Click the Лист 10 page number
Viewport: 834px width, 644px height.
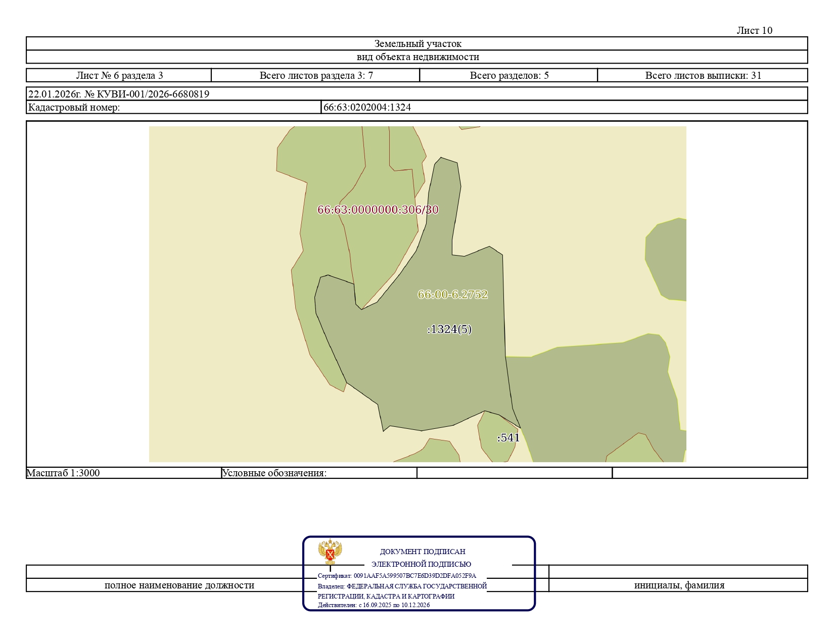pos(754,30)
